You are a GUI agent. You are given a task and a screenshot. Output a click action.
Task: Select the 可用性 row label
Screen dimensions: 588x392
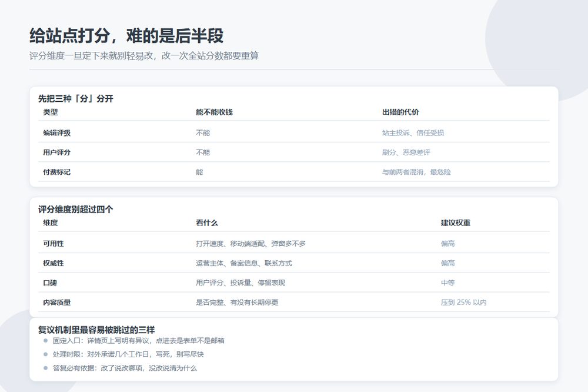[54, 243]
